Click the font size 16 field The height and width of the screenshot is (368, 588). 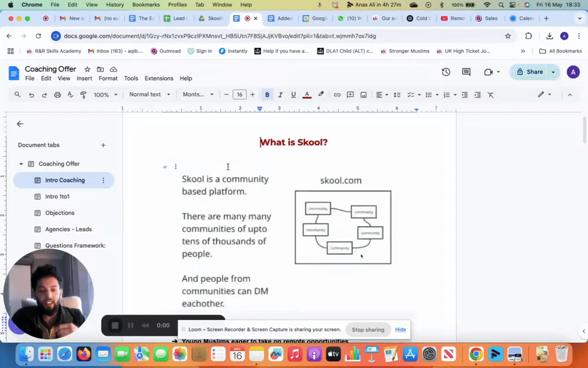pos(239,95)
